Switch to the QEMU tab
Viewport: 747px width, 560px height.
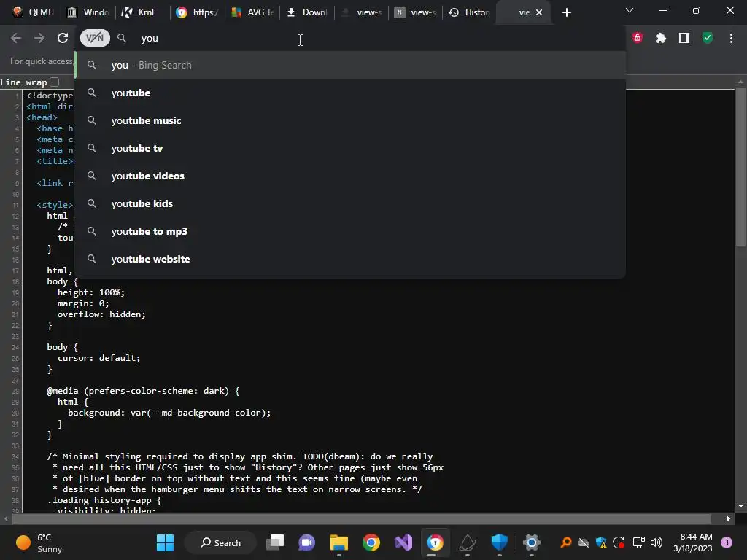32,12
